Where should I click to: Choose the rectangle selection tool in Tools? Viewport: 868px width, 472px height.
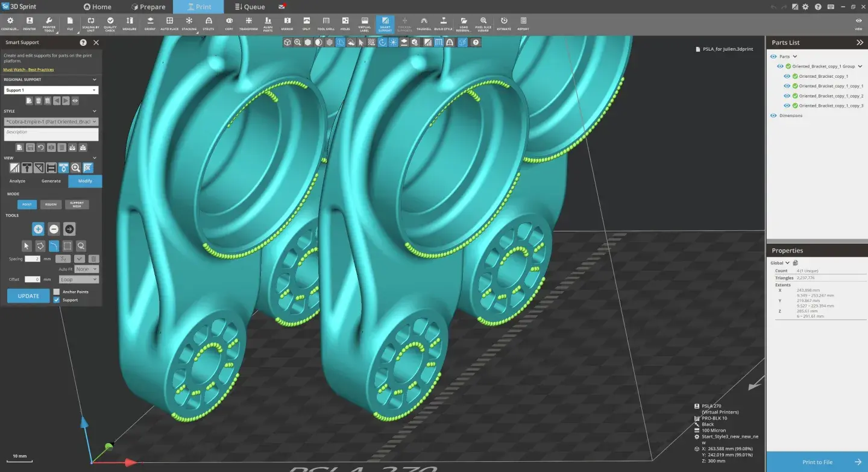68,246
